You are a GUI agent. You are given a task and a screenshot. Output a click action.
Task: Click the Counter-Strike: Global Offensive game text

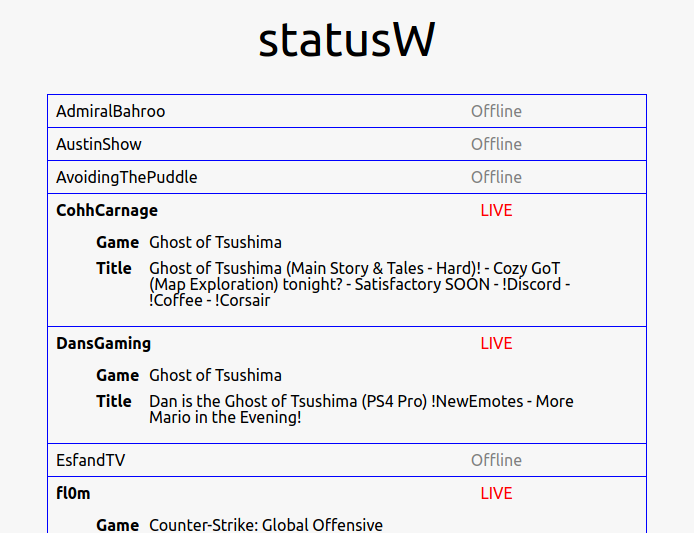266,525
